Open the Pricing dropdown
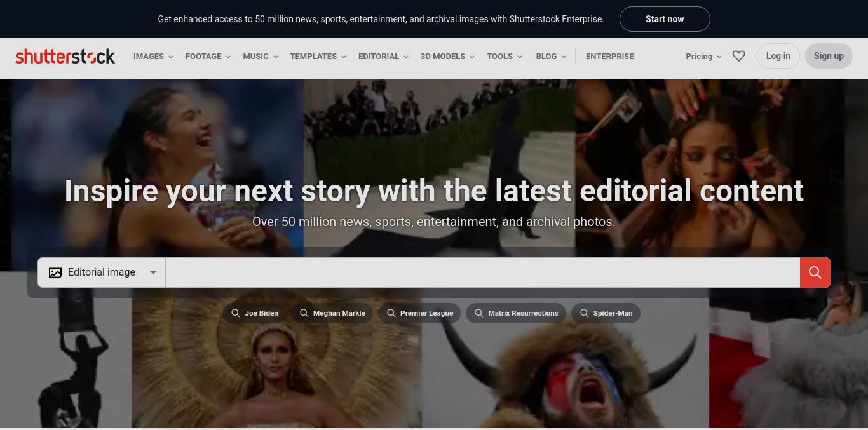Screen dimensions: 868x430 point(703,56)
